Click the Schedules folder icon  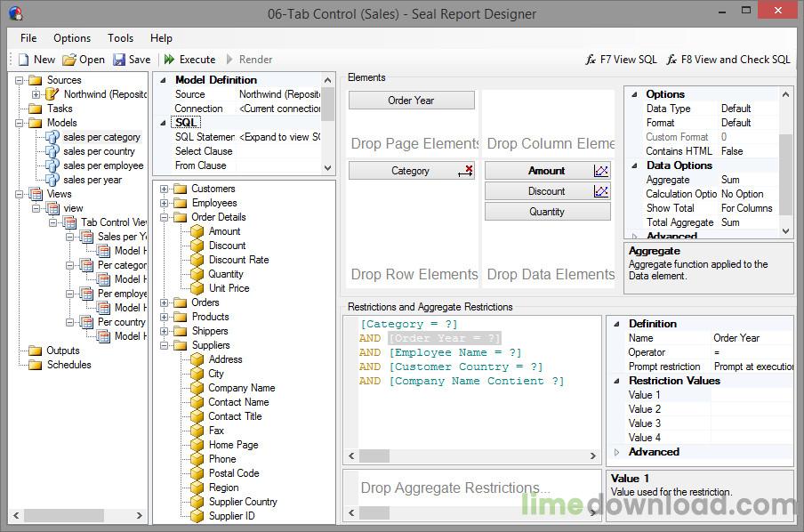click(x=36, y=365)
